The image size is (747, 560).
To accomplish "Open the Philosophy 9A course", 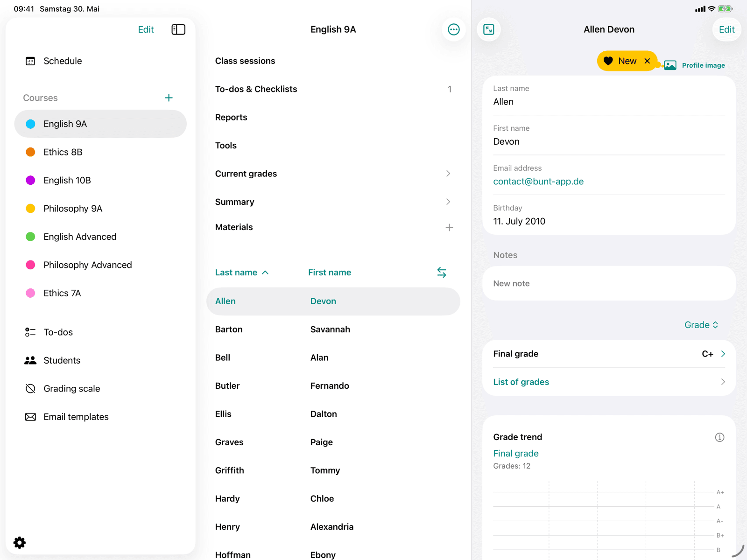I will pyautogui.click(x=100, y=209).
